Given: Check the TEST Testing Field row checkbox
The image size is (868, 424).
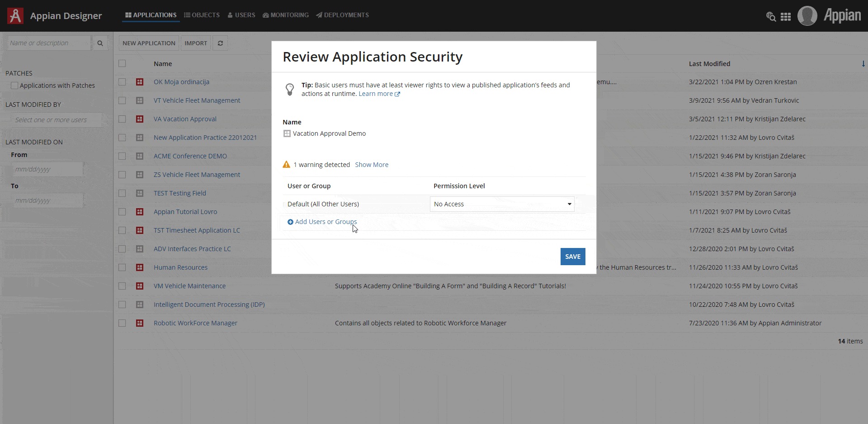Looking at the screenshot, I should point(122,193).
